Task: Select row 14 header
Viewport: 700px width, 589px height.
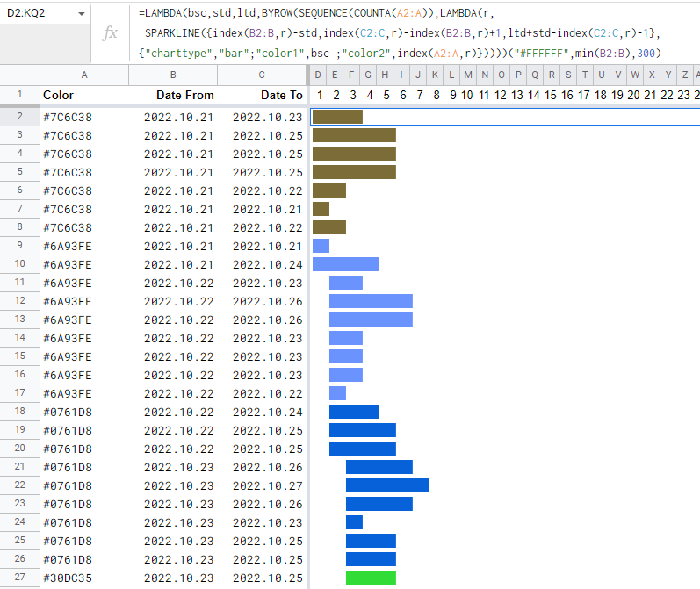Action: tap(19, 337)
